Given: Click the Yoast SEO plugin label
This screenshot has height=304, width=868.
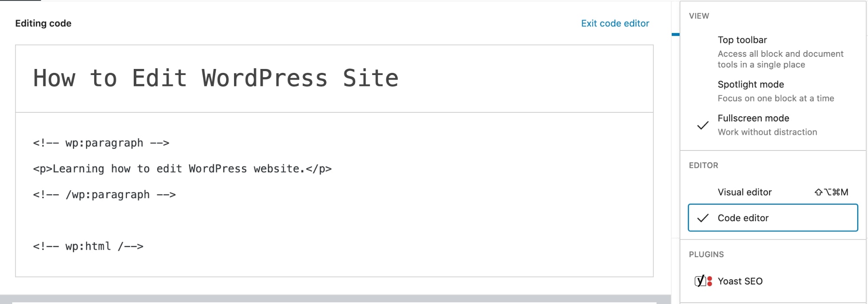Looking at the screenshot, I should point(739,281).
